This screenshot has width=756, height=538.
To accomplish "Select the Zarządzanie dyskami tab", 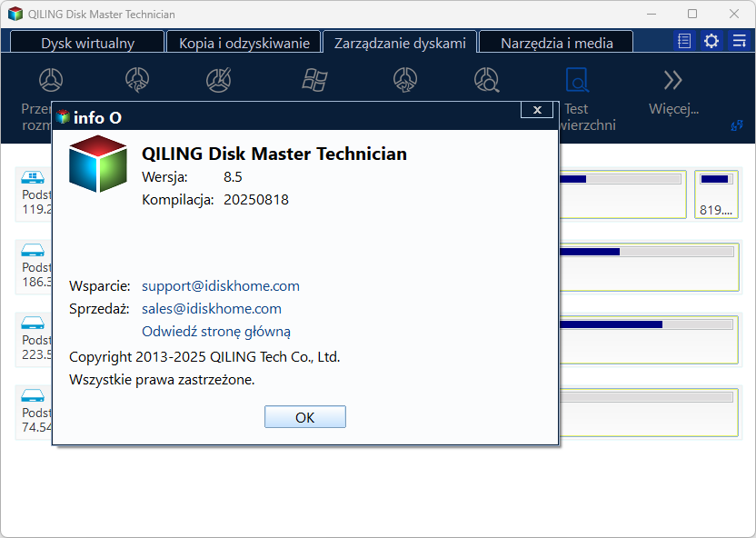I will click(x=400, y=43).
